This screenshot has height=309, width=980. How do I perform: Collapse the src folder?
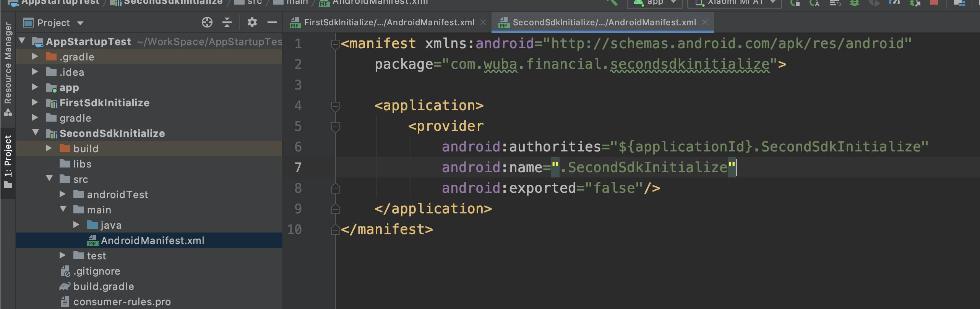point(49,178)
